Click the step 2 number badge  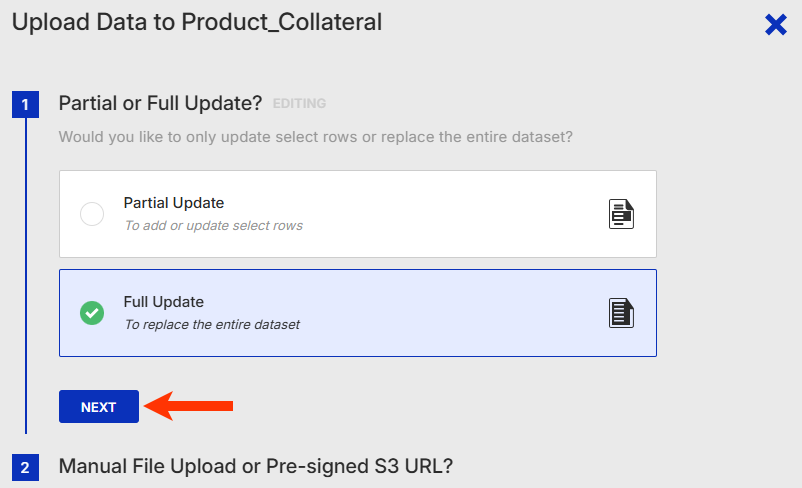tap(26, 467)
